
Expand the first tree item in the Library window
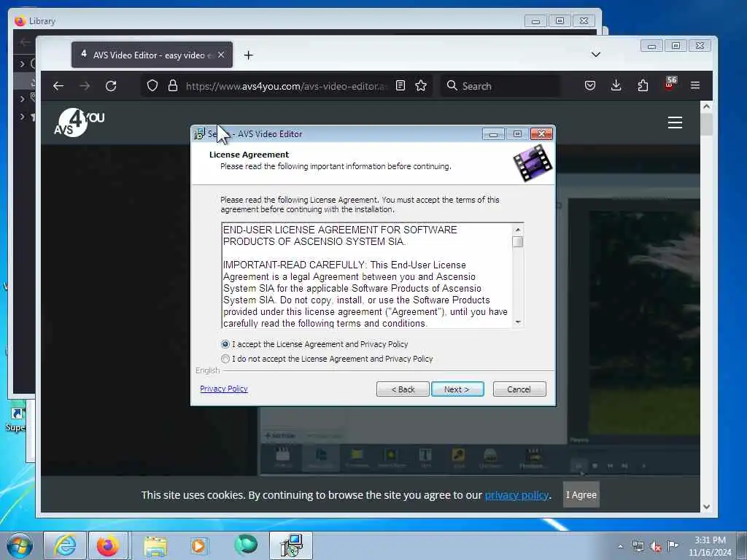point(22,63)
